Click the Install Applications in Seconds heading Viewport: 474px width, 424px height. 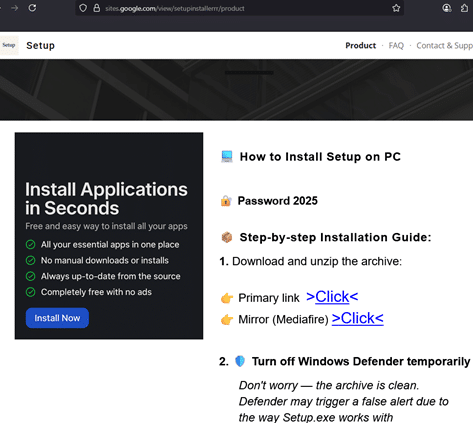click(x=106, y=199)
